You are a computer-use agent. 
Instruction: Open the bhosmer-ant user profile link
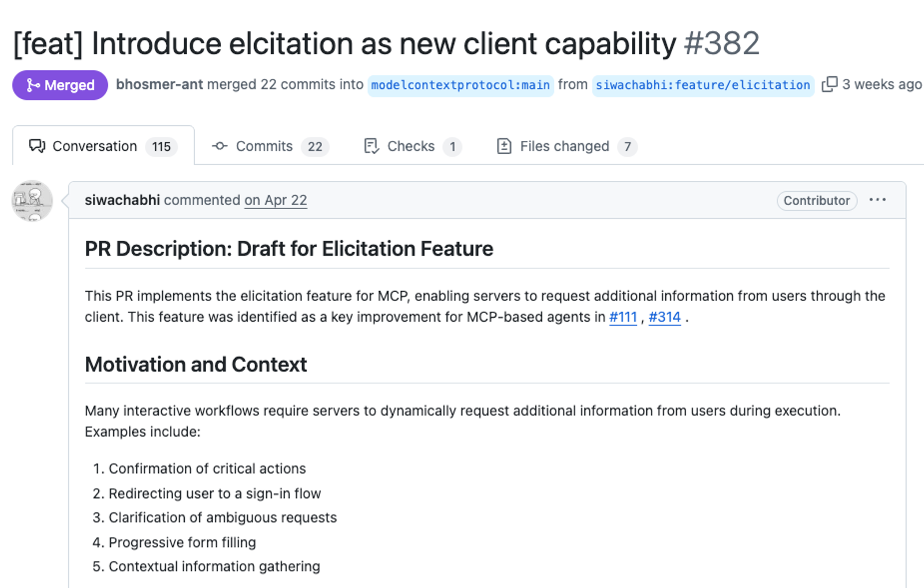tap(159, 84)
